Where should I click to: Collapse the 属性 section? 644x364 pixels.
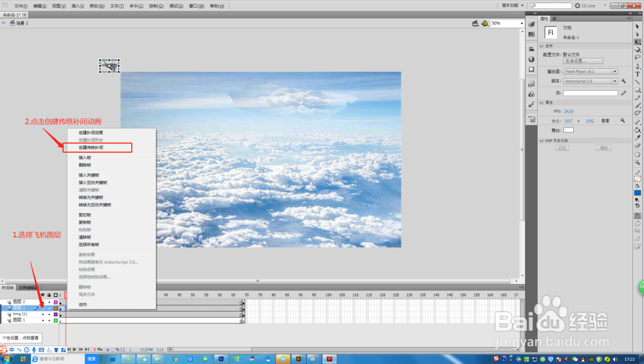(542, 102)
